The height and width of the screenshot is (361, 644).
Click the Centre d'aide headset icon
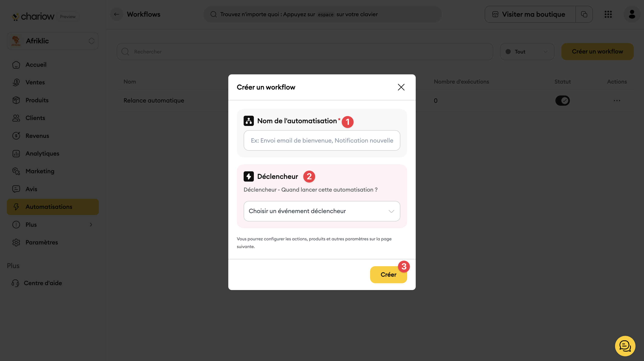15,283
